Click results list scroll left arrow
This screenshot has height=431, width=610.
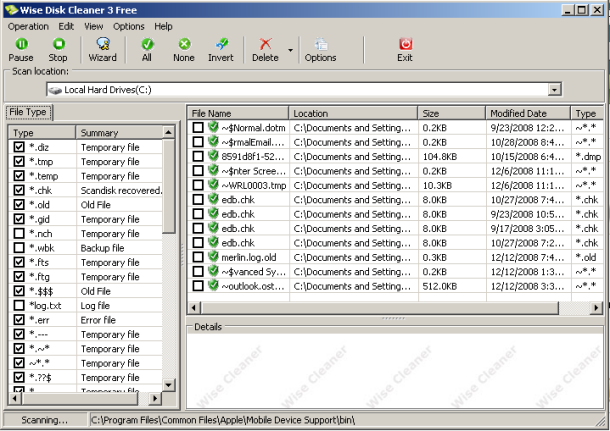pyautogui.click(x=194, y=308)
